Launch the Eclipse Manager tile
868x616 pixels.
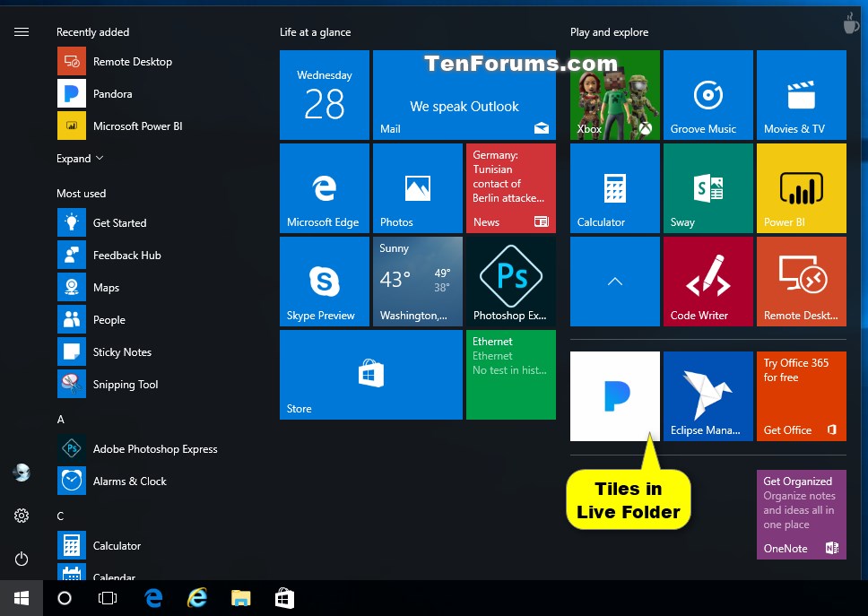pos(708,396)
